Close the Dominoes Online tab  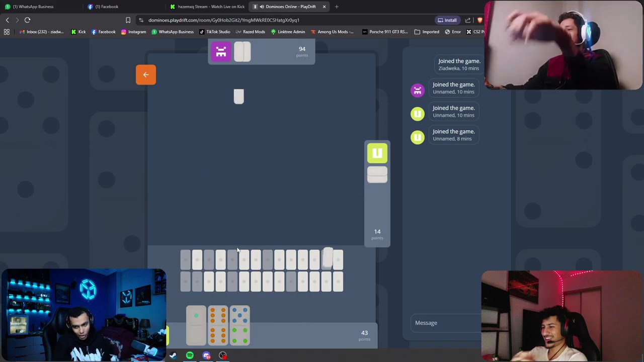click(325, 7)
